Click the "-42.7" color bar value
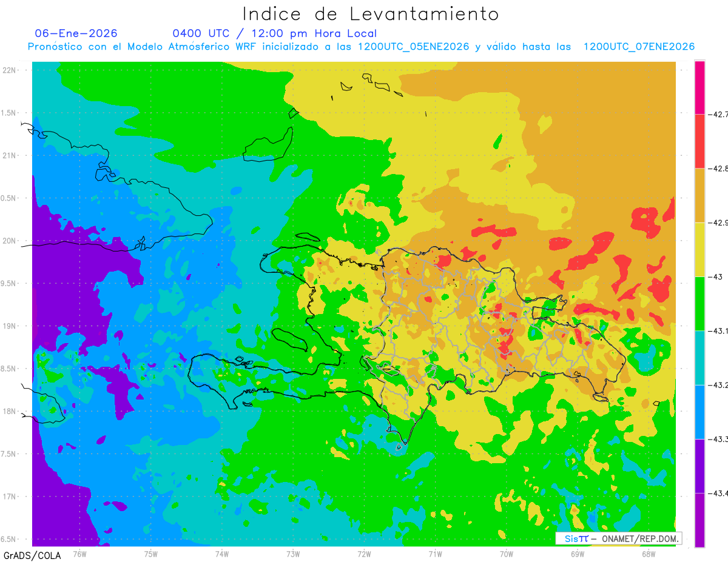The height and width of the screenshot is (562, 728). 718,114
